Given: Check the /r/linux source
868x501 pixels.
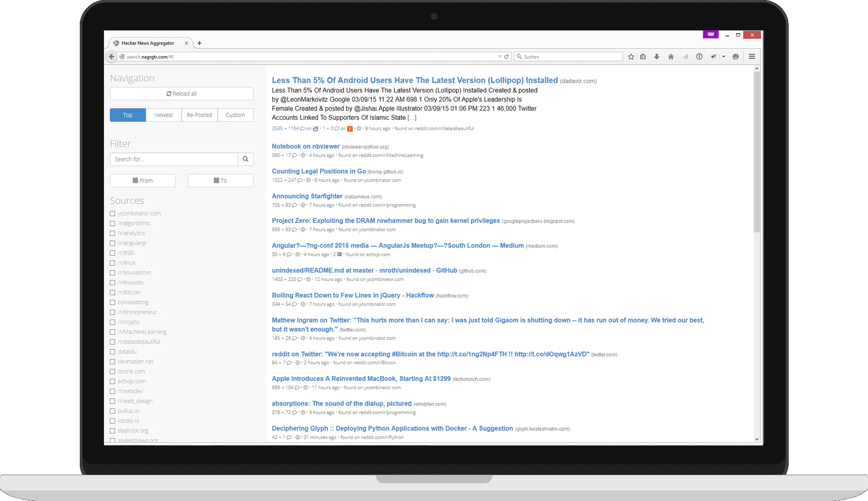Looking at the screenshot, I should click(113, 263).
